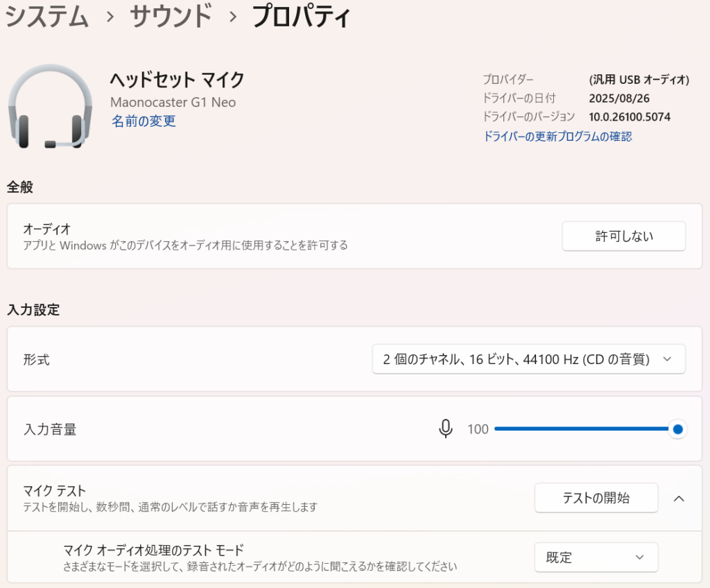Click the chevron between サウンド and プロパティ
710x588 pixels.
(x=232, y=17)
